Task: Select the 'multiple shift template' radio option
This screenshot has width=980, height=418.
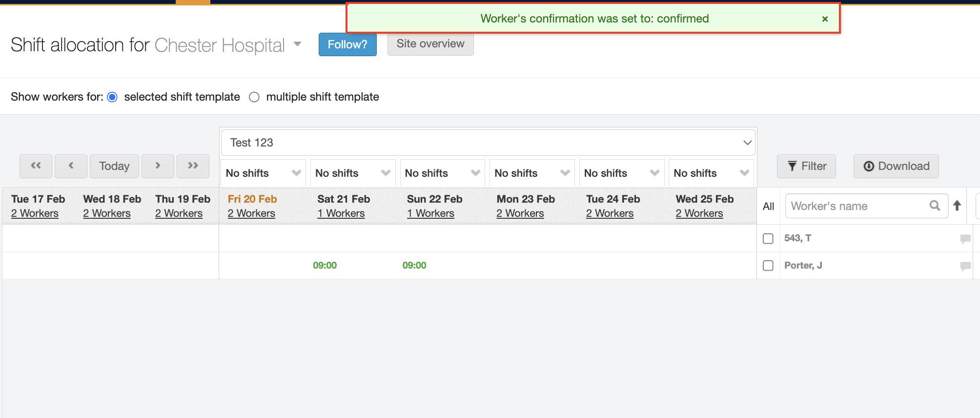Action: pos(254,97)
